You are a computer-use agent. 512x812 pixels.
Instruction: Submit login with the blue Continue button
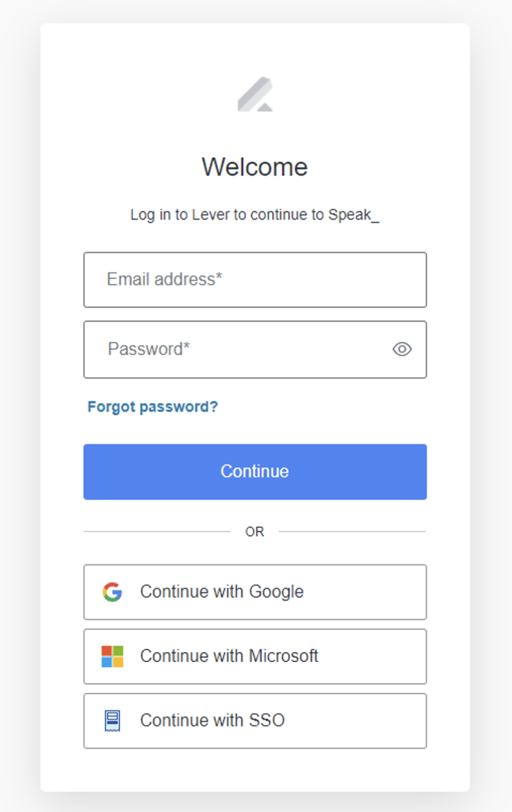tap(255, 472)
